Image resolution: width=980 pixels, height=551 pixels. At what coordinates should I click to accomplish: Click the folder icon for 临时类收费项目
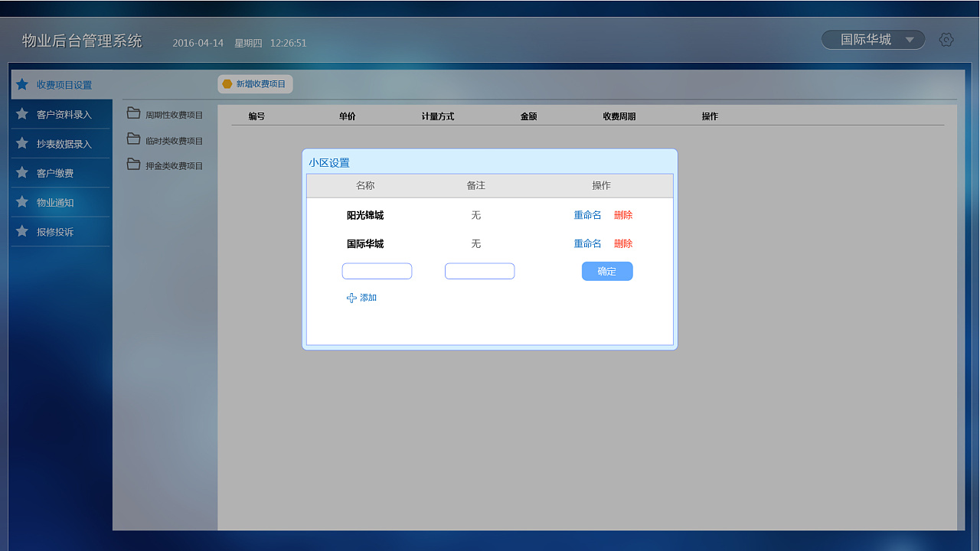click(x=133, y=139)
